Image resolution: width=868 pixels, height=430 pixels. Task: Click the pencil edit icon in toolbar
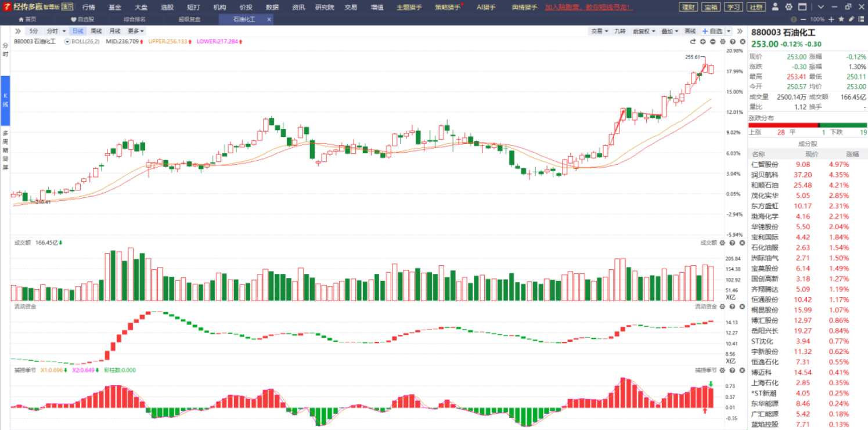851,19
